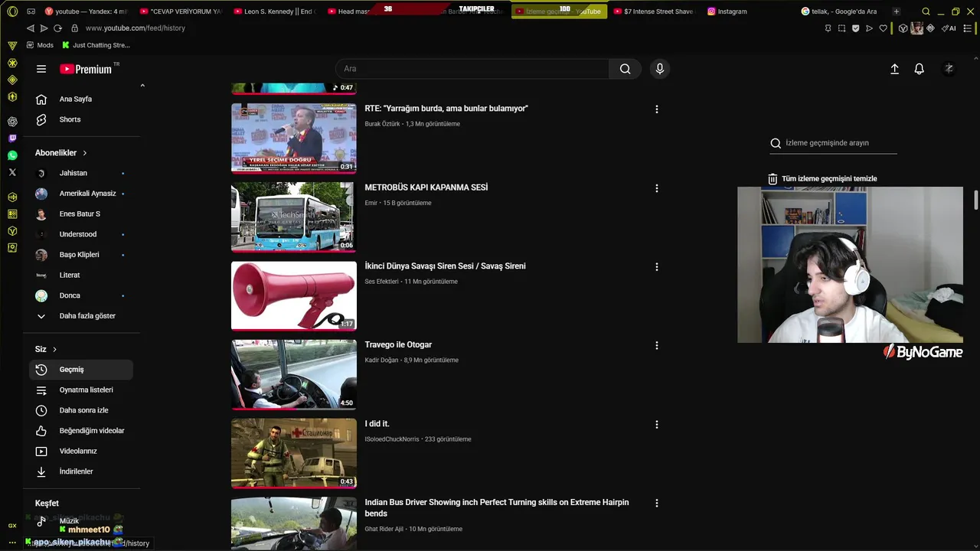The width and height of the screenshot is (980, 551).
Task: Click the heart bookmark icon in address bar
Action: [x=883, y=28]
